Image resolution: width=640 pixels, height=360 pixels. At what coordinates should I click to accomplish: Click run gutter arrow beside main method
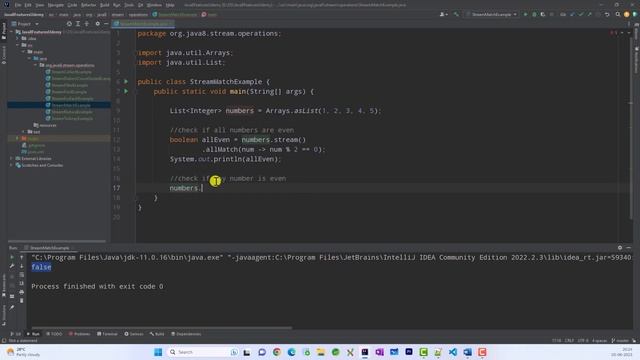[x=126, y=91]
